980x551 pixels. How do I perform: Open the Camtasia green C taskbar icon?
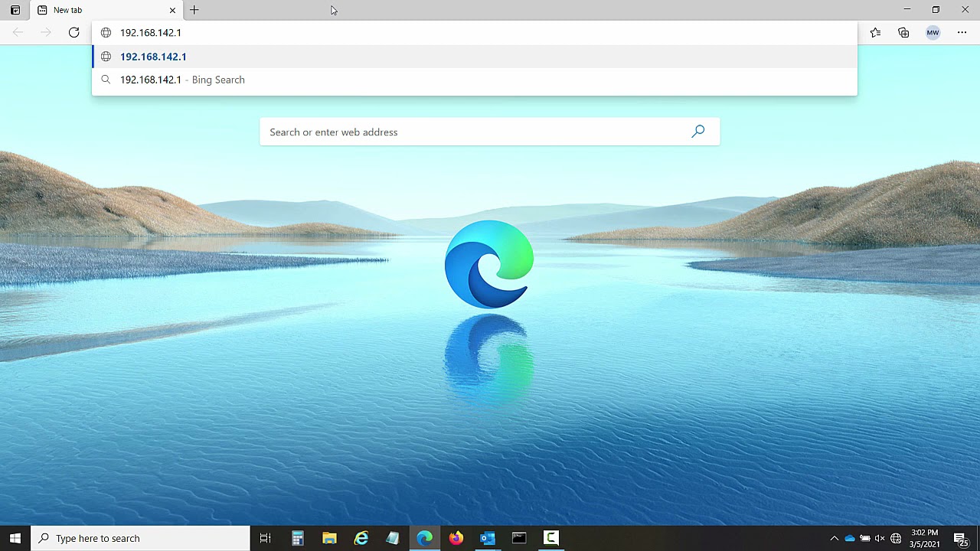pyautogui.click(x=551, y=538)
